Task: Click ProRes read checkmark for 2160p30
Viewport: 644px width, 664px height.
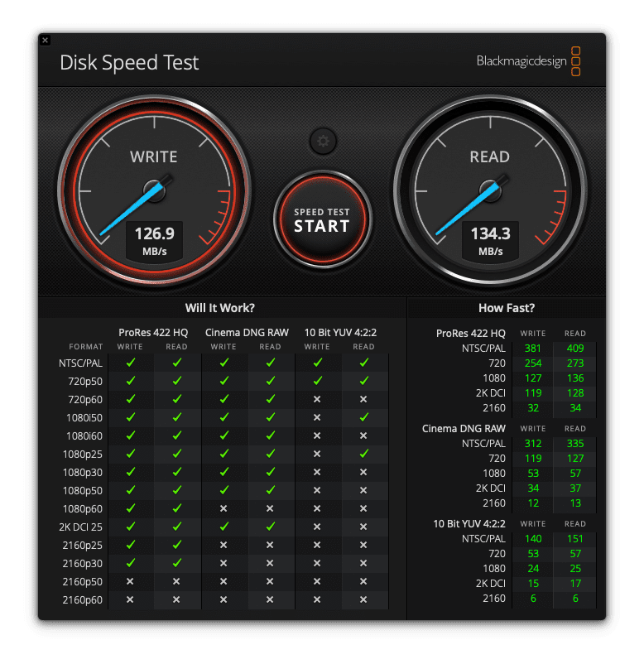Action: coord(177,563)
